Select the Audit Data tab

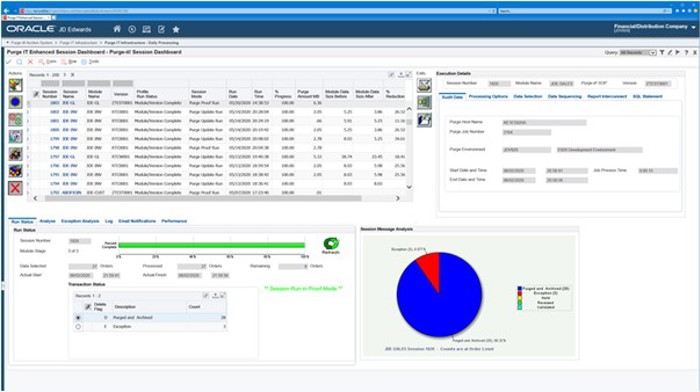tap(452, 97)
